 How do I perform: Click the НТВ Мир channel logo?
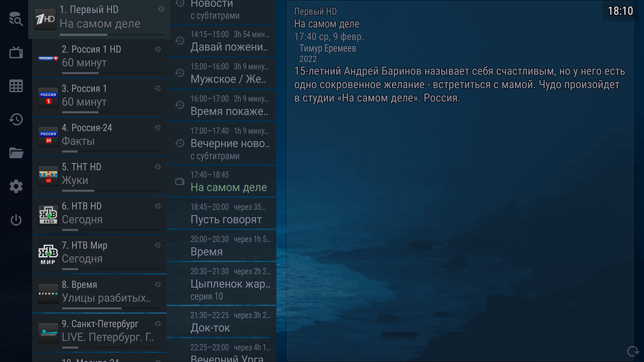point(48,254)
